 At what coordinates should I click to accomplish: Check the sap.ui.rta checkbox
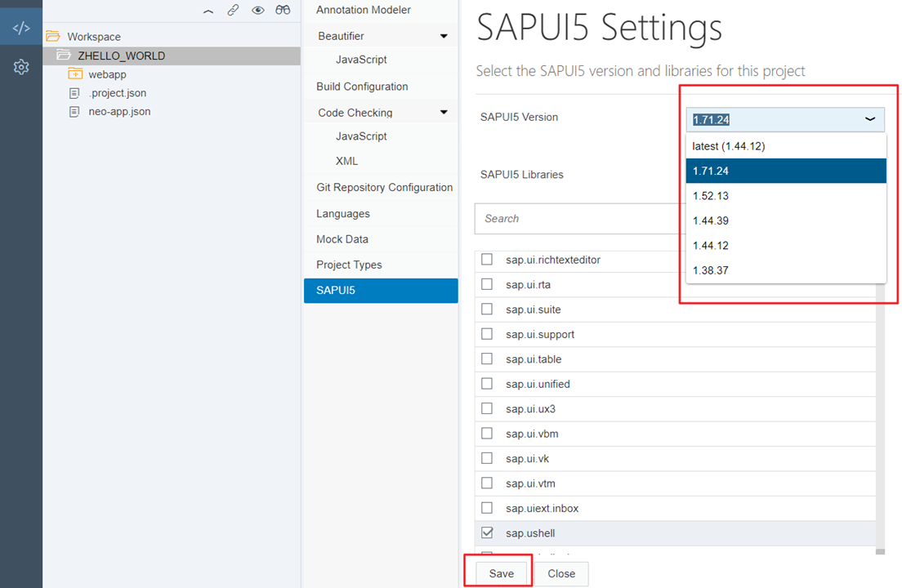click(487, 284)
